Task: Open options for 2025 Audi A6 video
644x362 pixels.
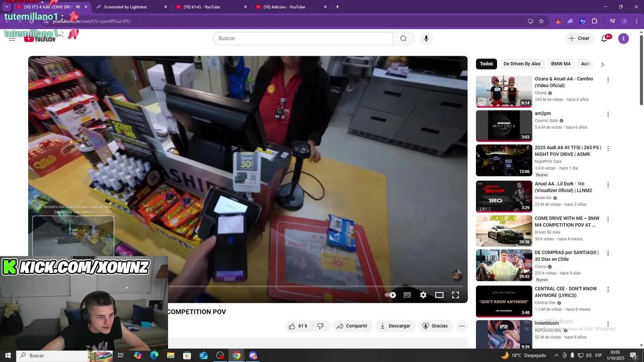Action: (608, 148)
